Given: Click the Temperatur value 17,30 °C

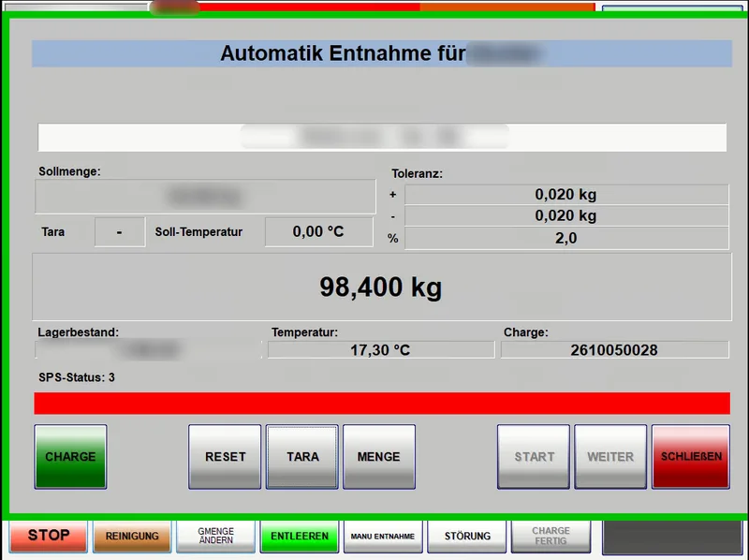Looking at the screenshot, I should point(381,349).
